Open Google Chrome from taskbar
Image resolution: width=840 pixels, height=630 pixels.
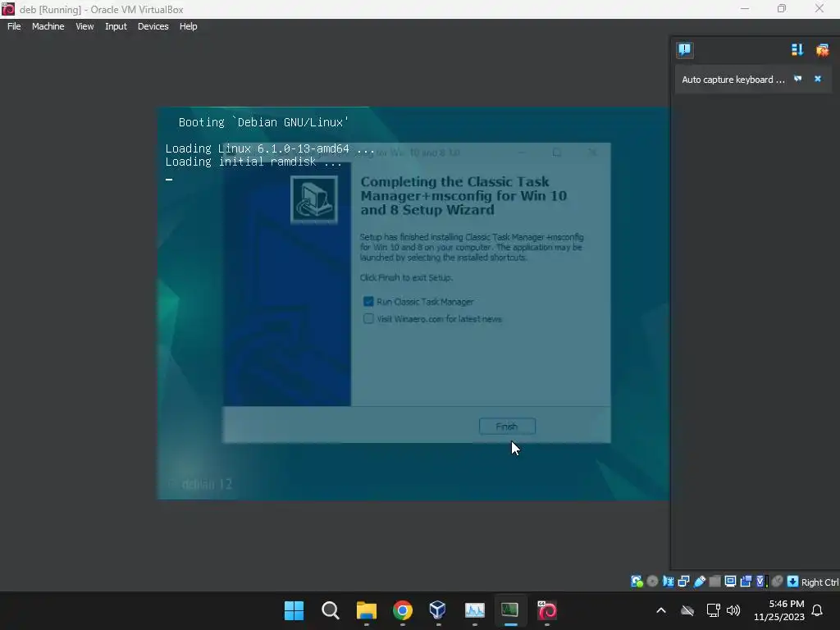402,610
